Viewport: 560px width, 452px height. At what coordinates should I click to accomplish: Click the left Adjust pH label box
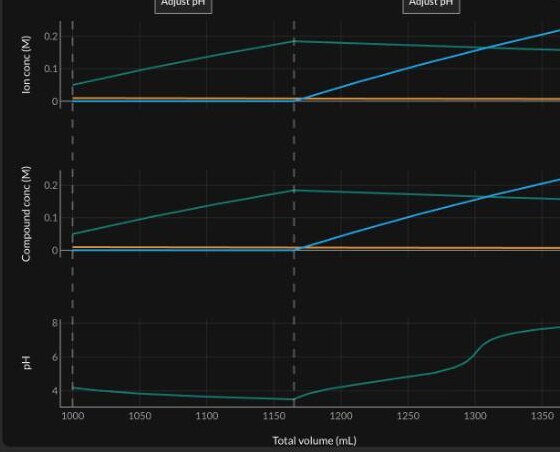[x=183, y=6]
